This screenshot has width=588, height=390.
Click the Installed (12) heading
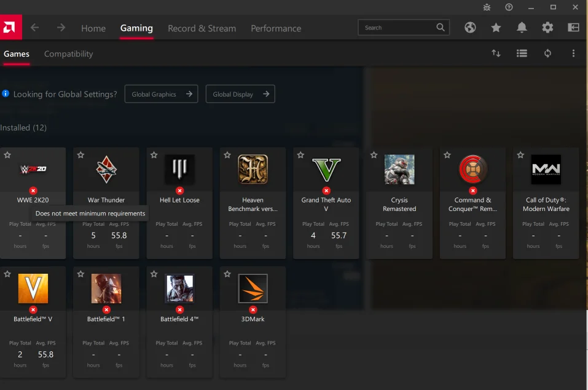click(23, 127)
